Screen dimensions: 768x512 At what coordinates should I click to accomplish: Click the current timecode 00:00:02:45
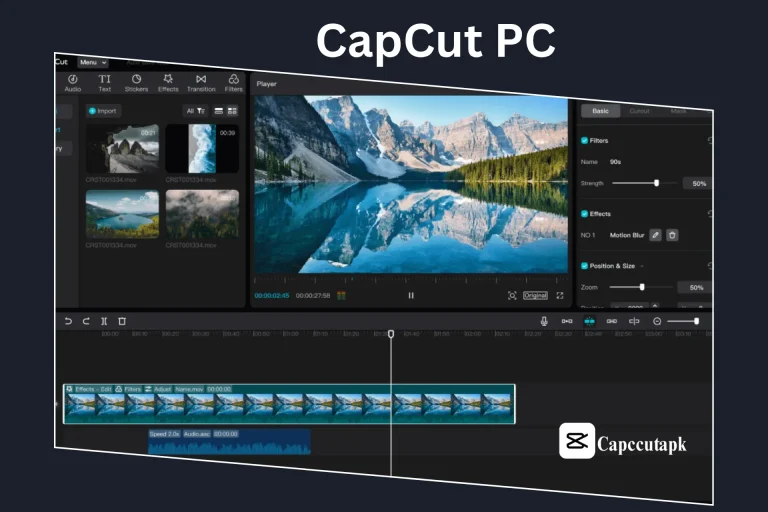(272, 296)
